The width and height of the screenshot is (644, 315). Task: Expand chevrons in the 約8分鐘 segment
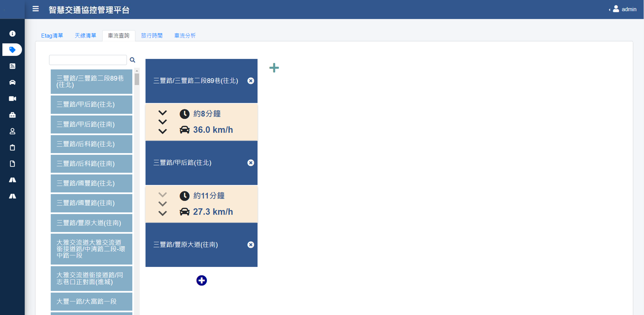(163, 122)
